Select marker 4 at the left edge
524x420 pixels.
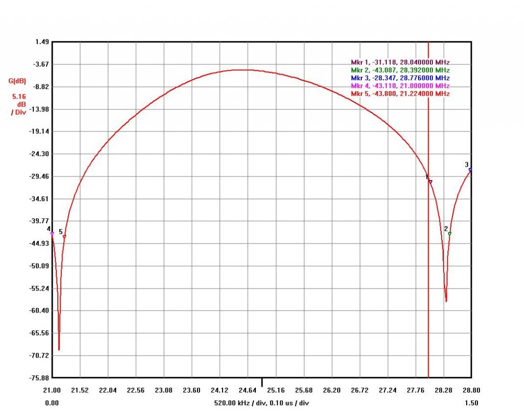click(52, 234)
